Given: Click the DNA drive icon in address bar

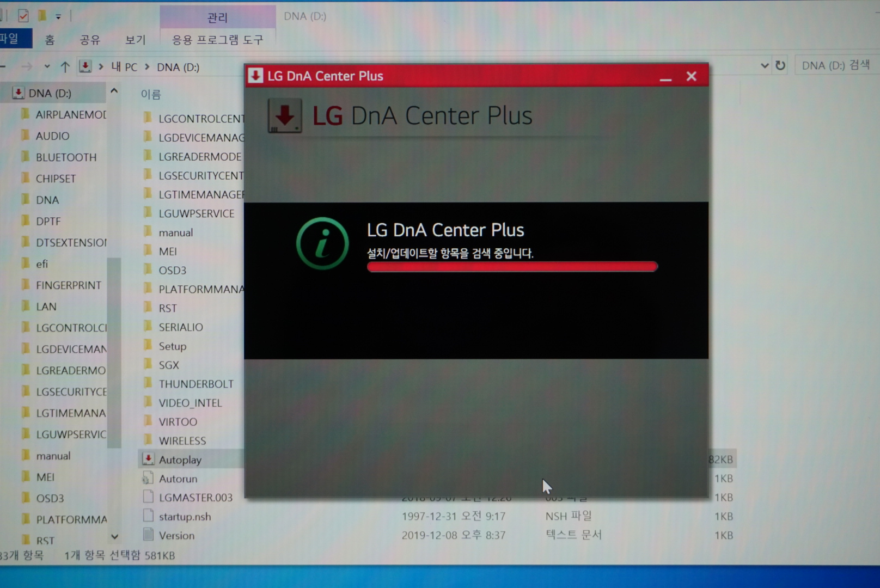Looking at the screenshot, I should (85, 66).
